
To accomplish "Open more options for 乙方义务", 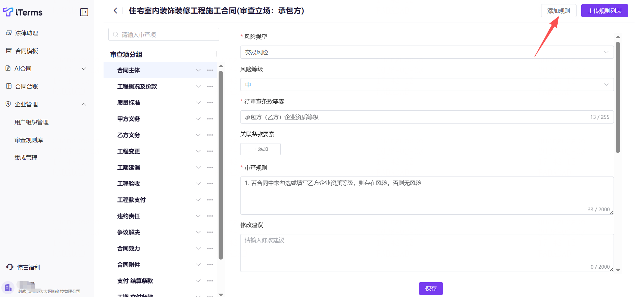I will pyautogui.click(x=210, y=135).
